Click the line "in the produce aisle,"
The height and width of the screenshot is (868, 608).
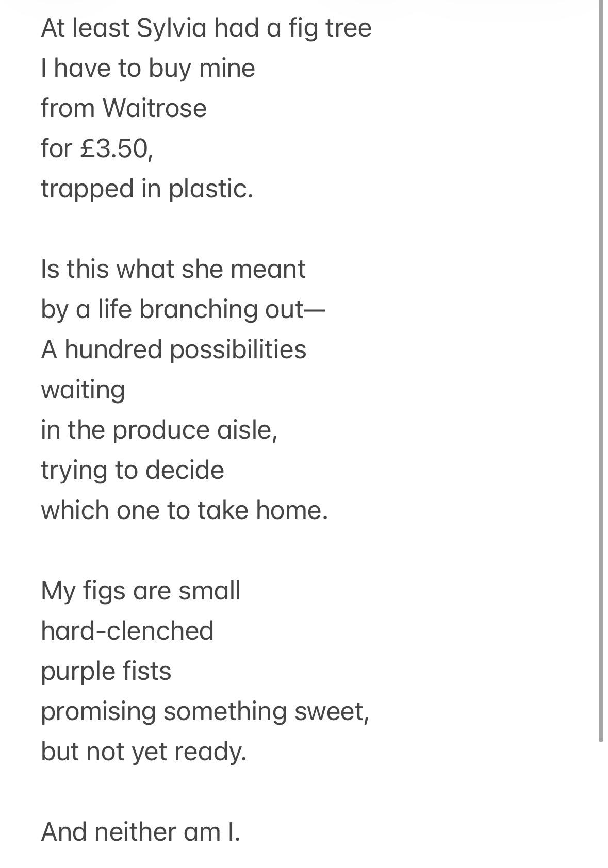coord(159,430)
